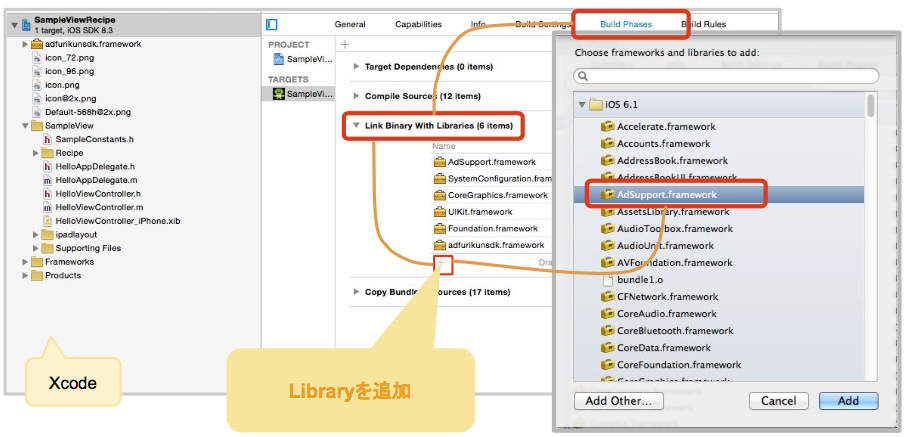This screenshot has width=907, height=437.
Task: Click the framework list scrollbar
Action: click(871, 105)
